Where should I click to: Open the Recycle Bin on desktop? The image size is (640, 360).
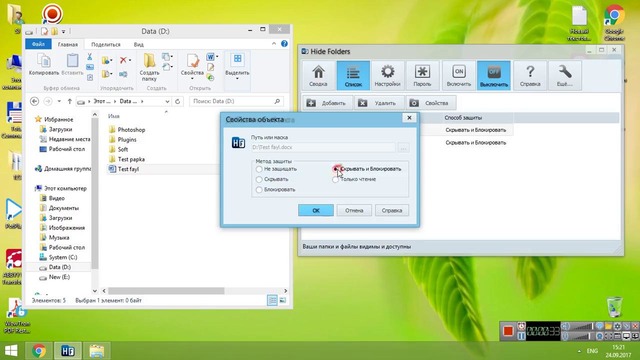[x=614, y=307]
